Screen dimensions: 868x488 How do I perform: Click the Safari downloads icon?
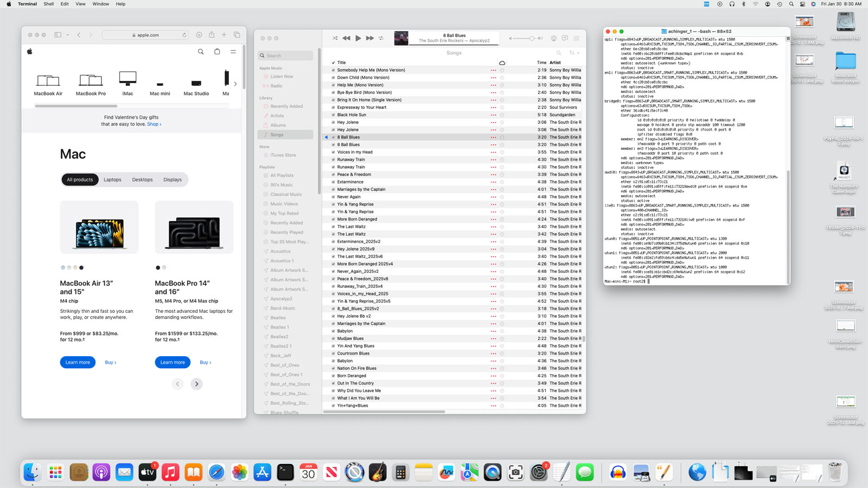click(x=199, y=35)
